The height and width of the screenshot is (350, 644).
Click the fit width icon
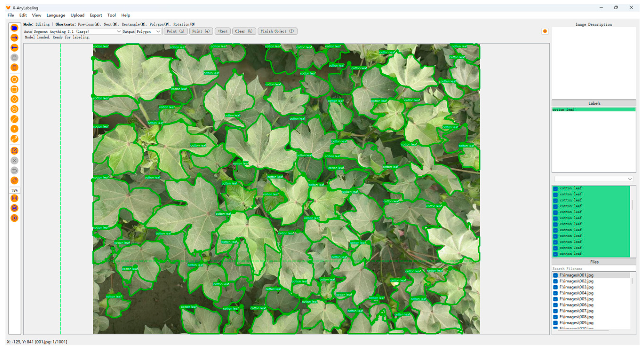[x=14, y=198]
